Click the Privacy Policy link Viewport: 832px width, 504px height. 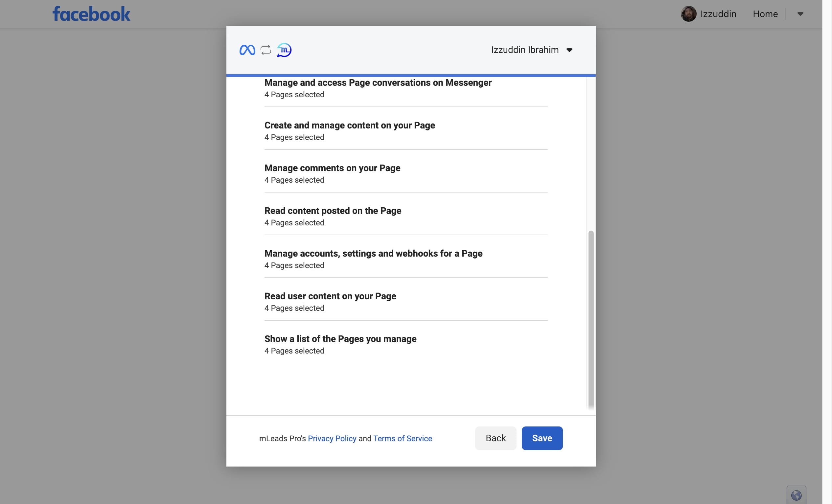(332, 438)
